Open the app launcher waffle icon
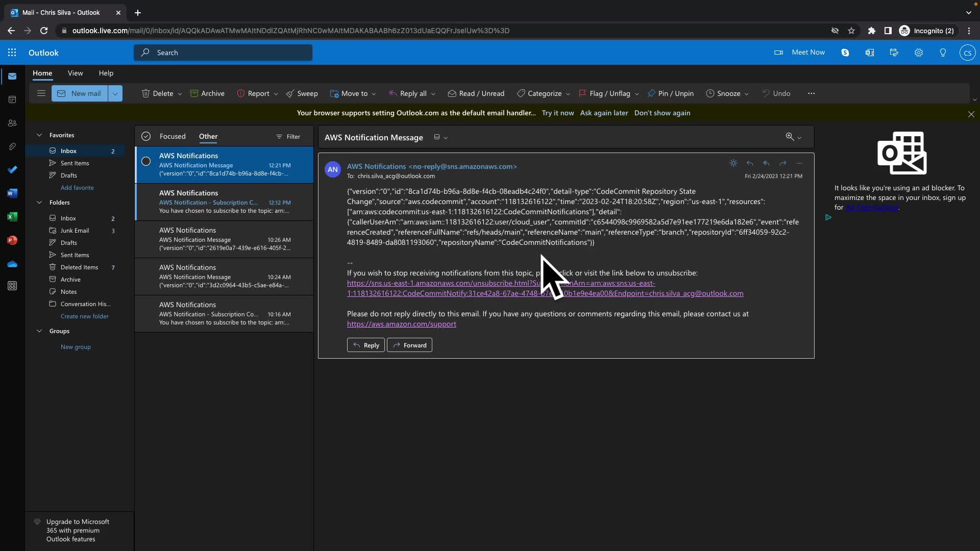Screen dimensions: 980x551 point(12,53)
